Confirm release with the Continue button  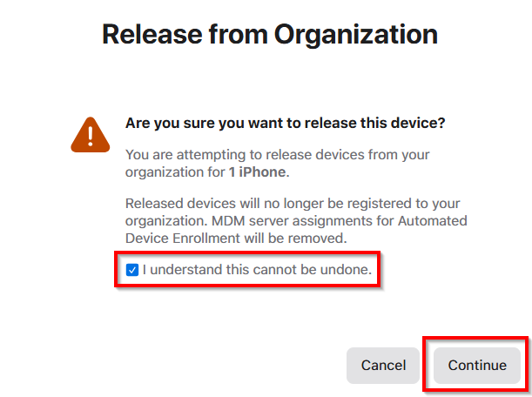[477, 366]
